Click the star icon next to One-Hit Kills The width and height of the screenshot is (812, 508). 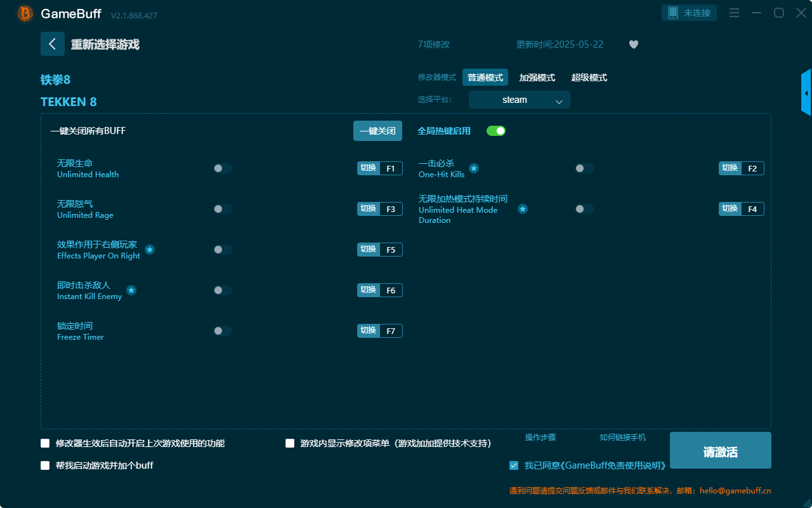474,168
